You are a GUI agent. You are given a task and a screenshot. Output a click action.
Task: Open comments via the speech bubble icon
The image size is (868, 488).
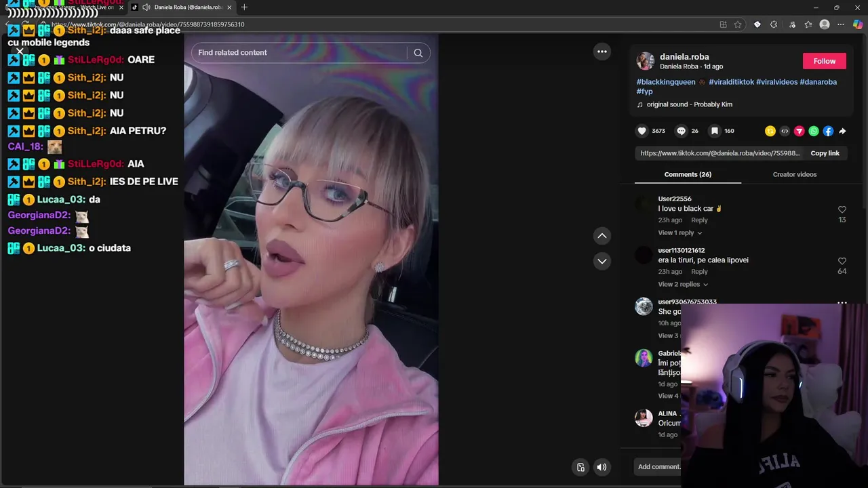pos(682,131)
